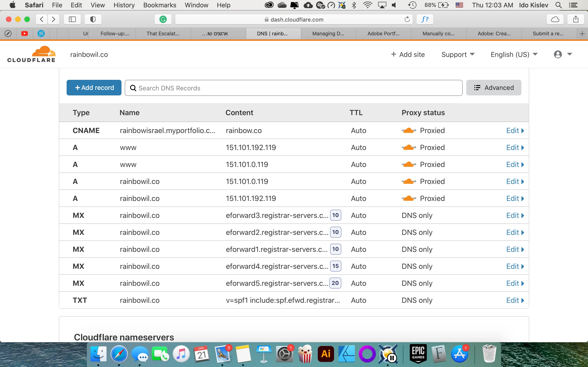Click the Grammarly extension icon

[x=163, y=19]
